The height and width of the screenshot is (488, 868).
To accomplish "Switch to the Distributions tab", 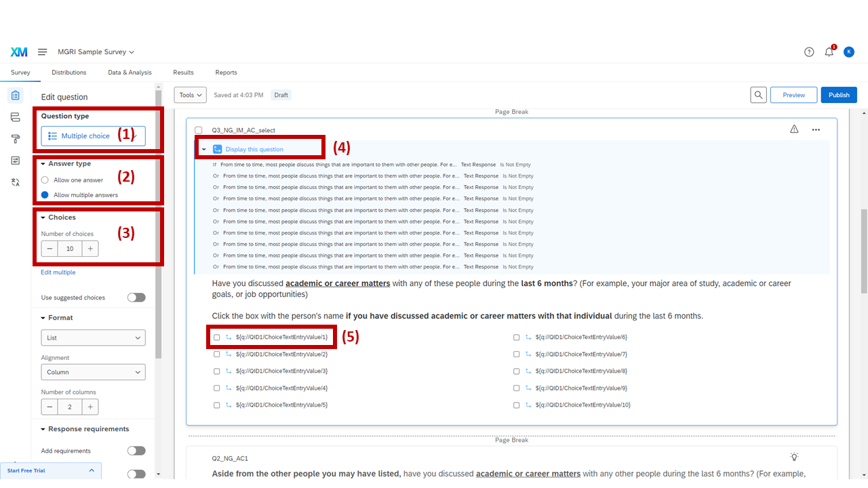I will 68,73.
